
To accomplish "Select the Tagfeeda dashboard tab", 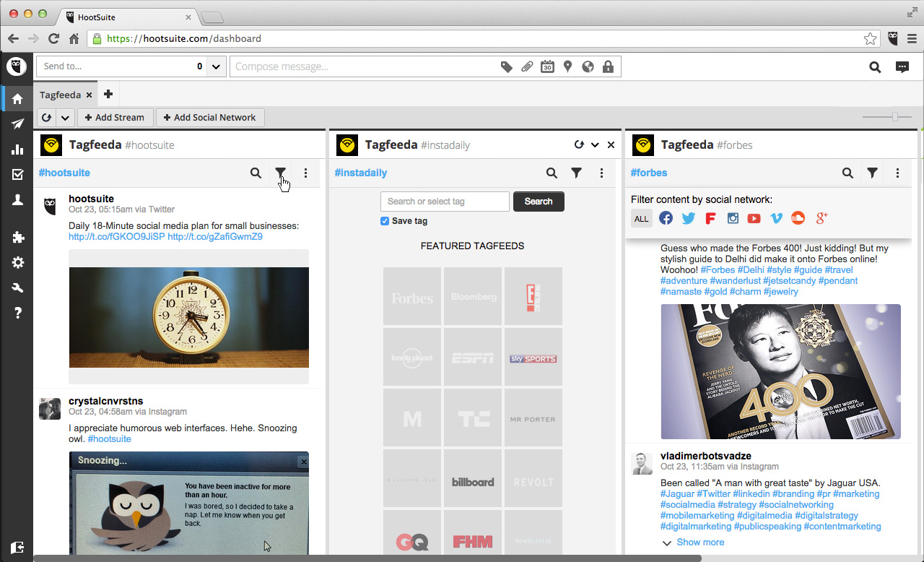I will coord(60,95).
